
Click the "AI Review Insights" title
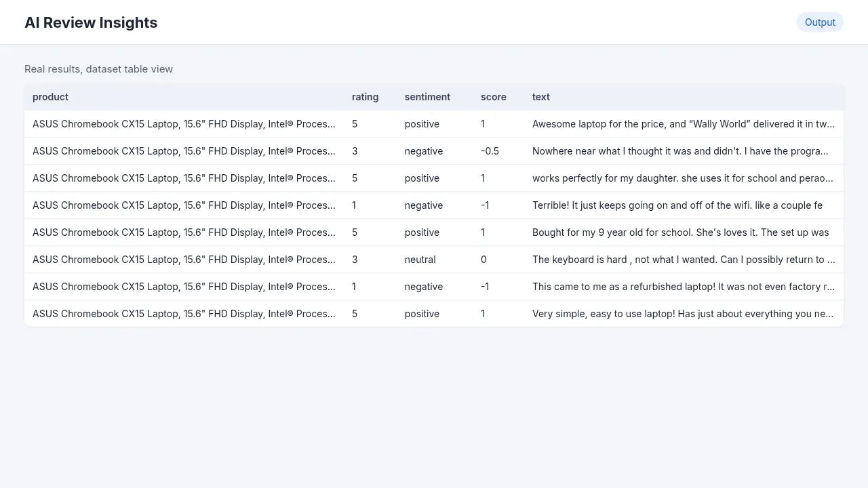pyautogui.click(x=91, y=22)
